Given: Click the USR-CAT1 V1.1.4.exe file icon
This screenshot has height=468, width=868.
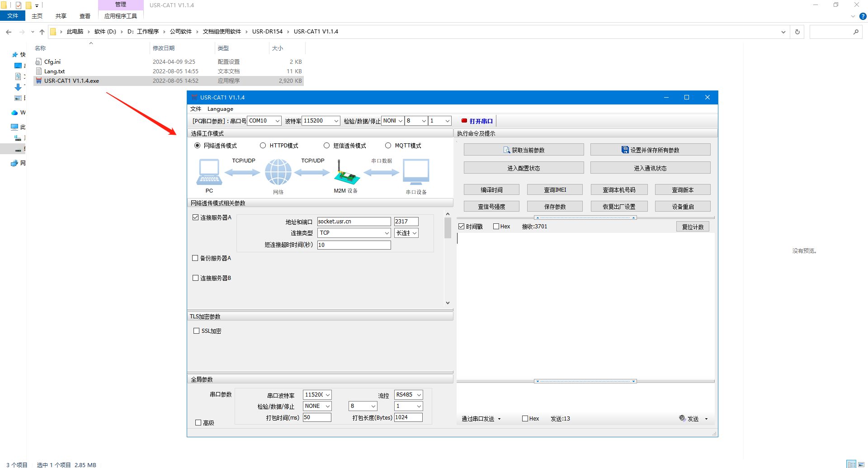Looking at the screenshot, I should pyautogui.click(x=39, y=81).
